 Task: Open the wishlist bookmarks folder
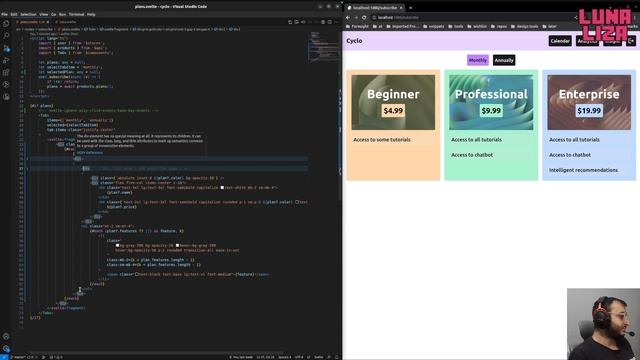click(x=477, y=26)
